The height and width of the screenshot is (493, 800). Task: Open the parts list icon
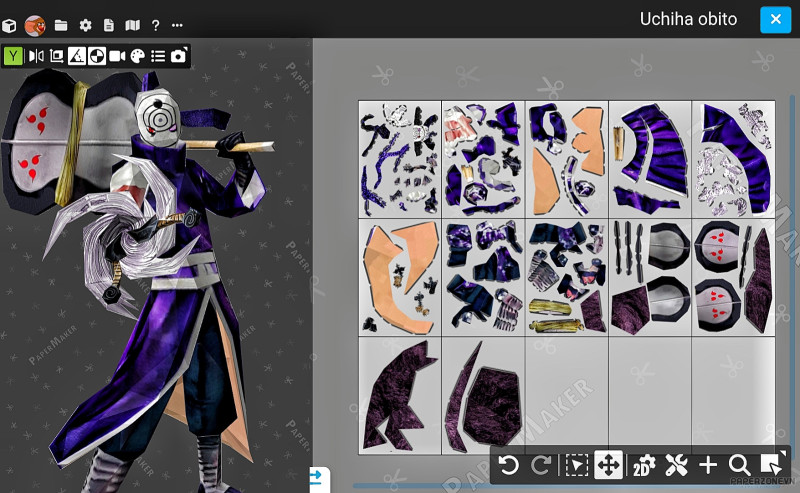click(x=158, y=56)
